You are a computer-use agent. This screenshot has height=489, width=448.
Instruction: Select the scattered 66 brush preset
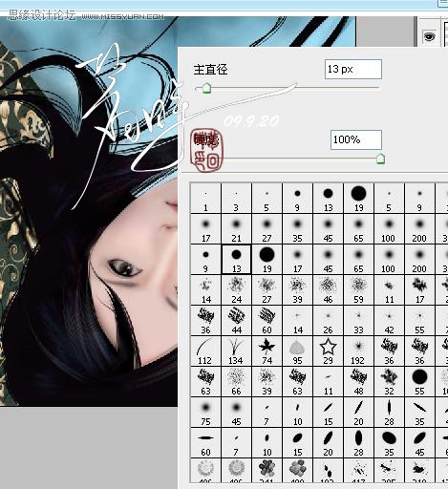(236, 382)
